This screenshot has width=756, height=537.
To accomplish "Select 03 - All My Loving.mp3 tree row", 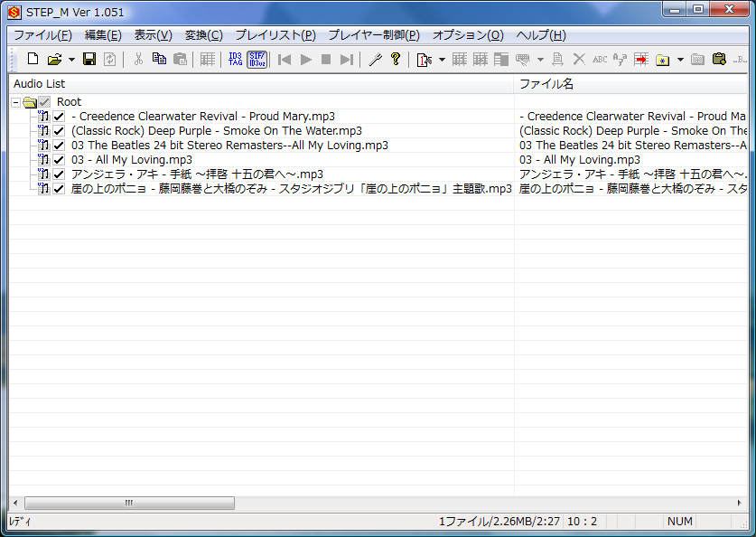I will (x=132, y=160).
